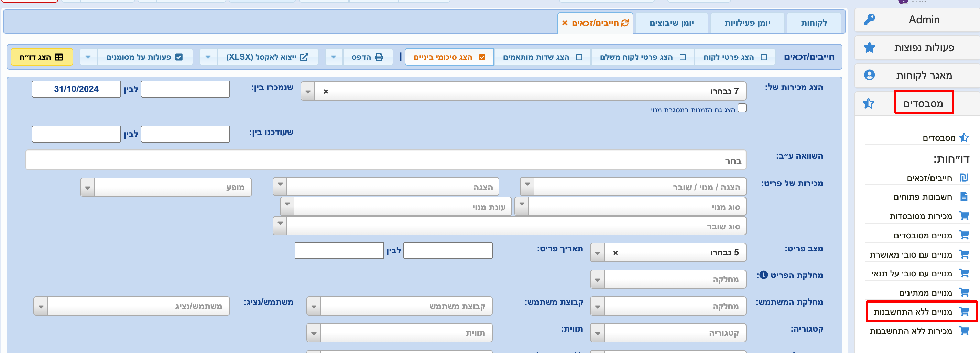Click cart icon beside מכירות ללא התחשבנות
Image resolution: width=980 pixels, height=353 pixels.
[x=964, y=331]
